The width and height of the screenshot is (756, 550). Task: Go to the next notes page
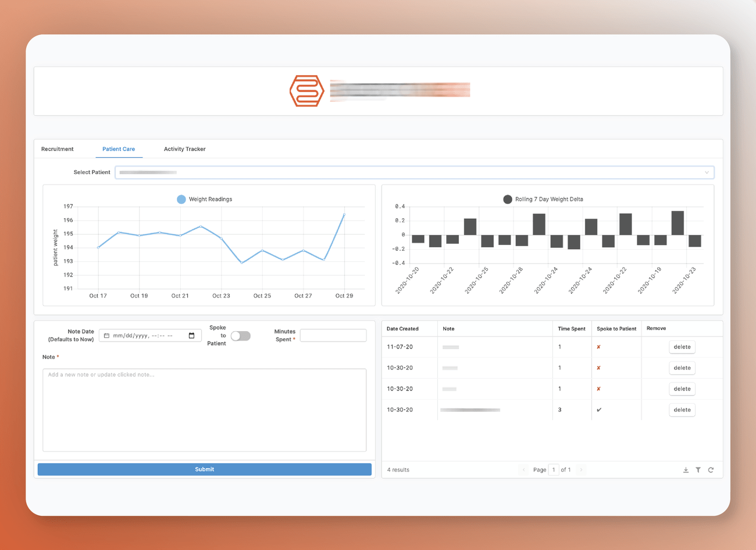pos(581,470)
